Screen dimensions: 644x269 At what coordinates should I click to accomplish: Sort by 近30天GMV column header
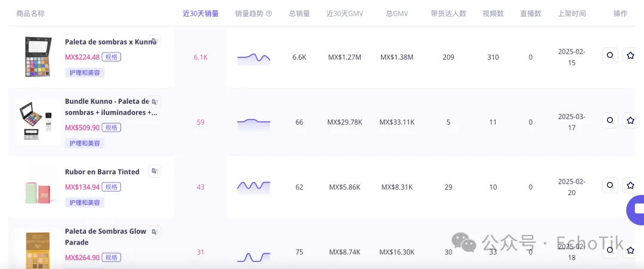[x=345, y=14]
